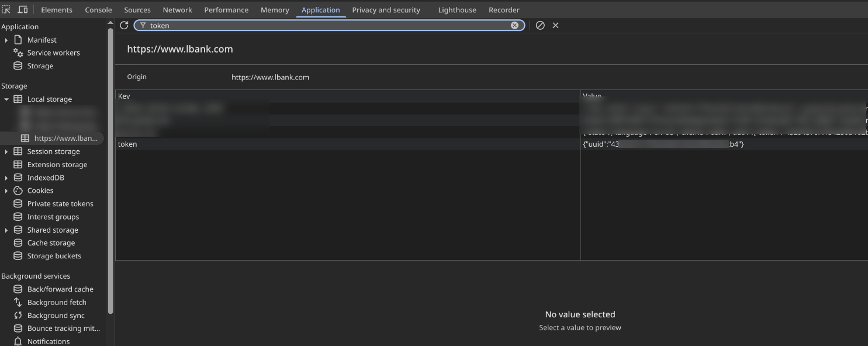Click the Origin label
Screen dimensions: 868x346
pyautogui.click(x=137, y=77)
